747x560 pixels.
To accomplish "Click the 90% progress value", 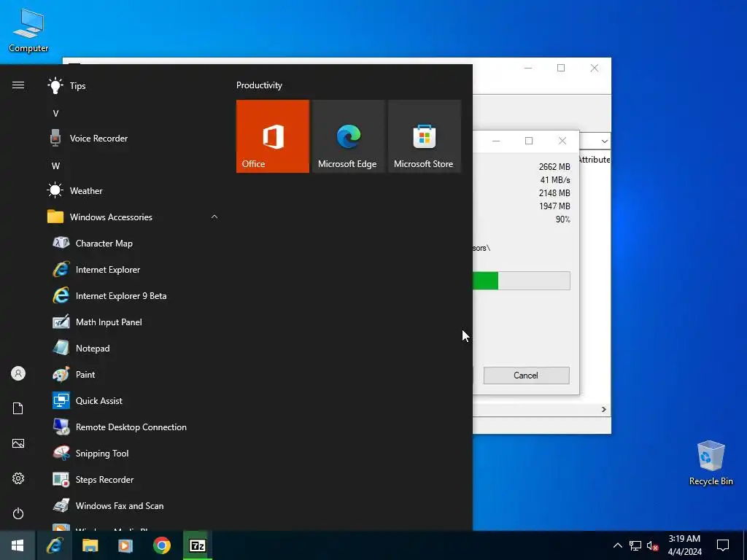I will (562, 219).
